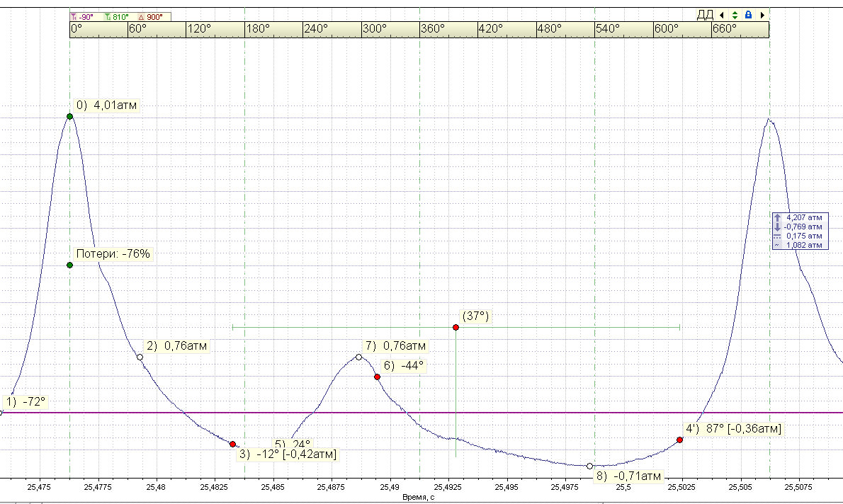Click the red triangle 900° delta icon
The width and height of the screenshot is (843, 504).
(142, 17)
